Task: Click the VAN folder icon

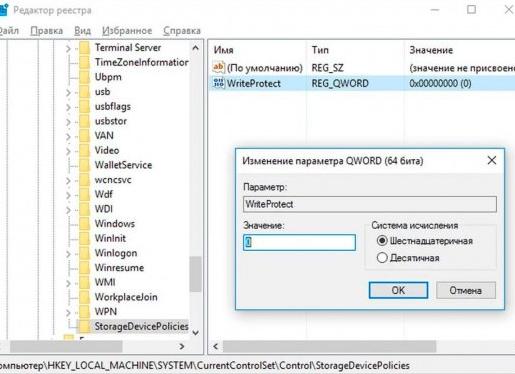Action: pos(85,136)
